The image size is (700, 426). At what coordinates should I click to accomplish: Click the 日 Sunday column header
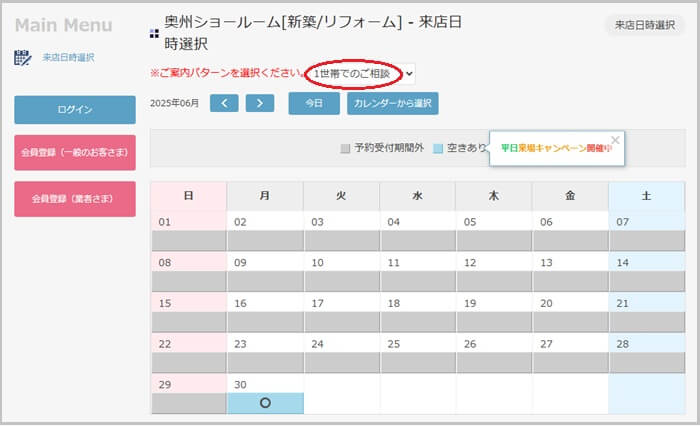(188, 196)
